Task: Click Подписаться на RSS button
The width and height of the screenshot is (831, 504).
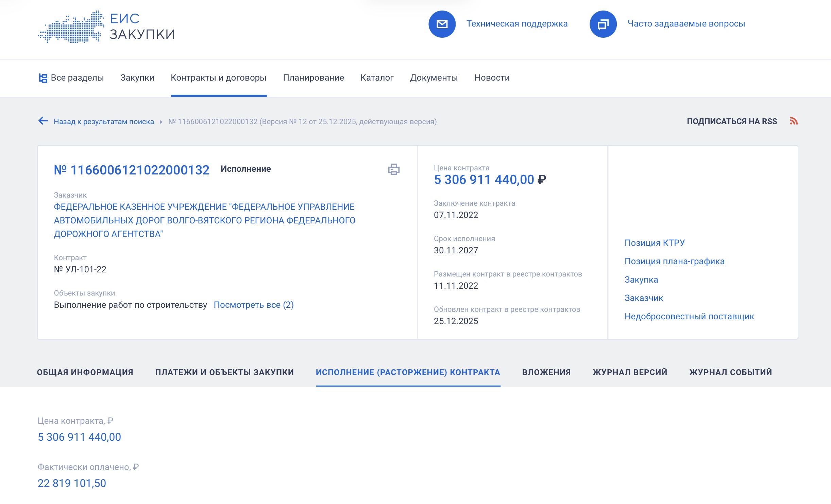Action: coord(731,121)
